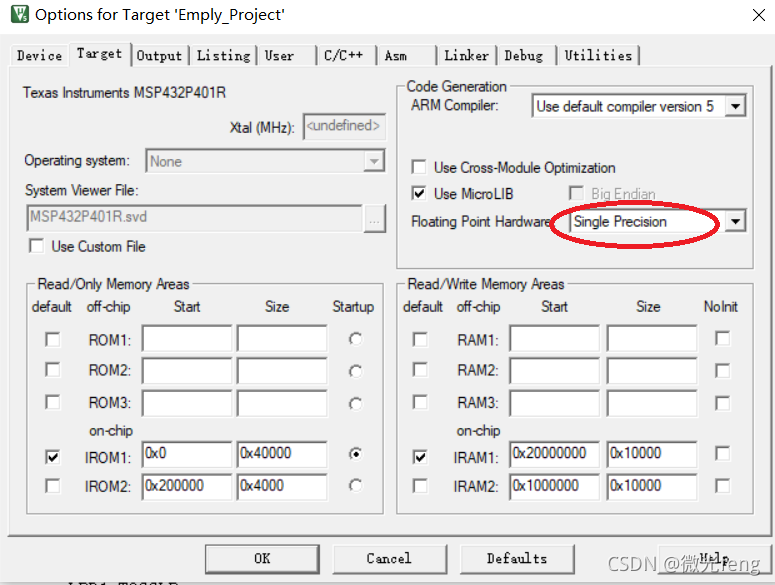Check the IROM2 default checkbox
775x585 pixels.
pos(52,486)
